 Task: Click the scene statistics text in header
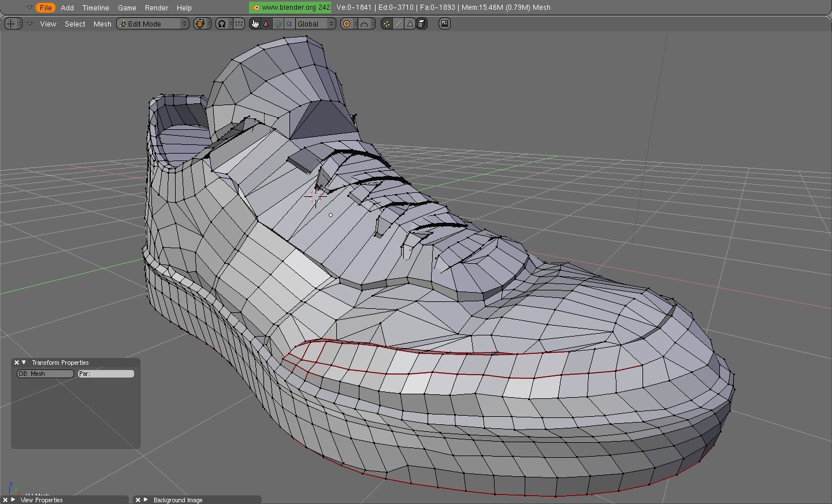tap(443, 8)
